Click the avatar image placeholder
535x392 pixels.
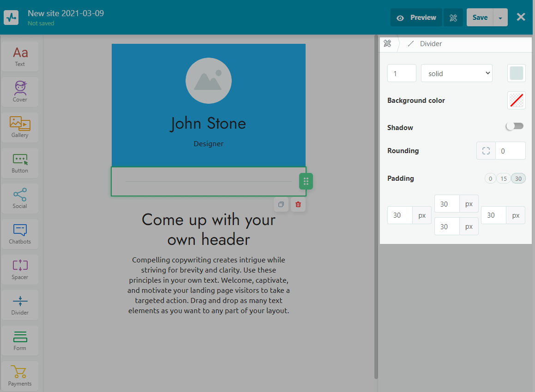pyautogui.click(x=209, y=81)
